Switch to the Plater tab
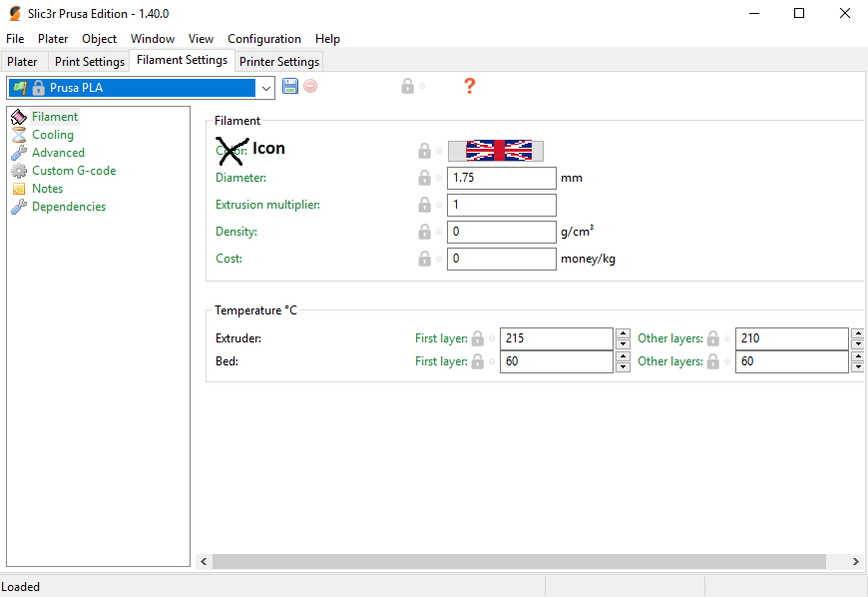This screenshot has height=597, width=868. point(22,62)
